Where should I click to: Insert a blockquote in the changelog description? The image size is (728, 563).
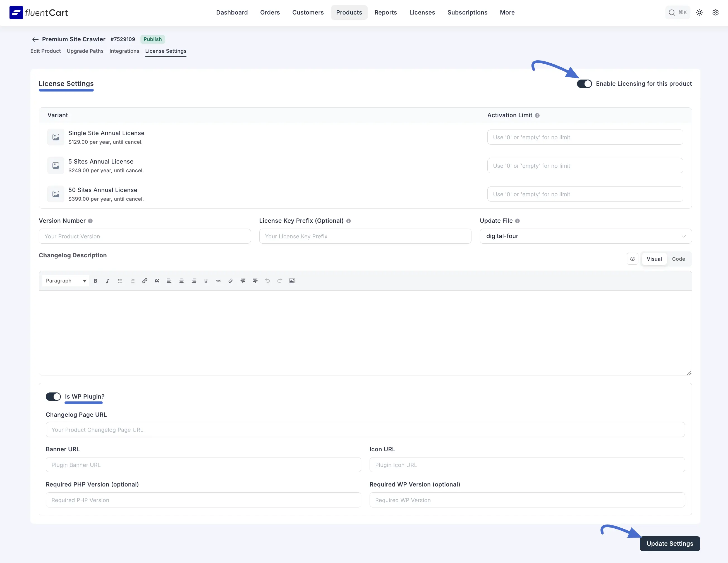[157, 281]
